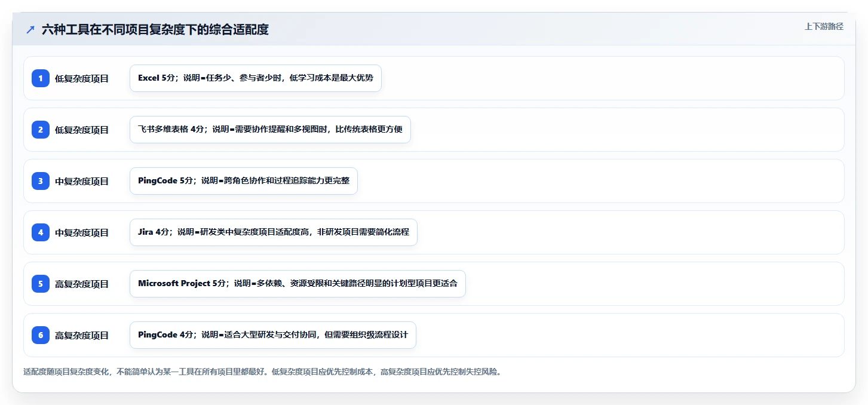Open the PingCode 4分 description card
Screen dimensions: 868x405
pyautogui.click(x=273, y=335)
